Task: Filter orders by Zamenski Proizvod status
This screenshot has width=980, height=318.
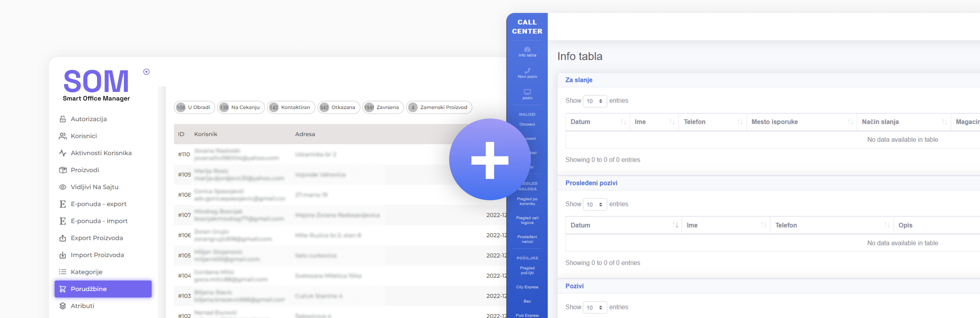Action: point(439,107)
